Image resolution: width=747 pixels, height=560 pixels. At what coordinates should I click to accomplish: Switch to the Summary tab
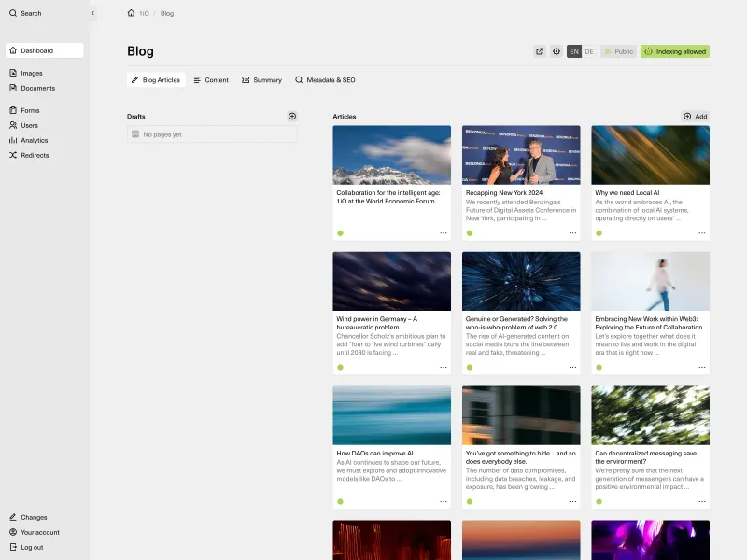[x=261, y=80]
